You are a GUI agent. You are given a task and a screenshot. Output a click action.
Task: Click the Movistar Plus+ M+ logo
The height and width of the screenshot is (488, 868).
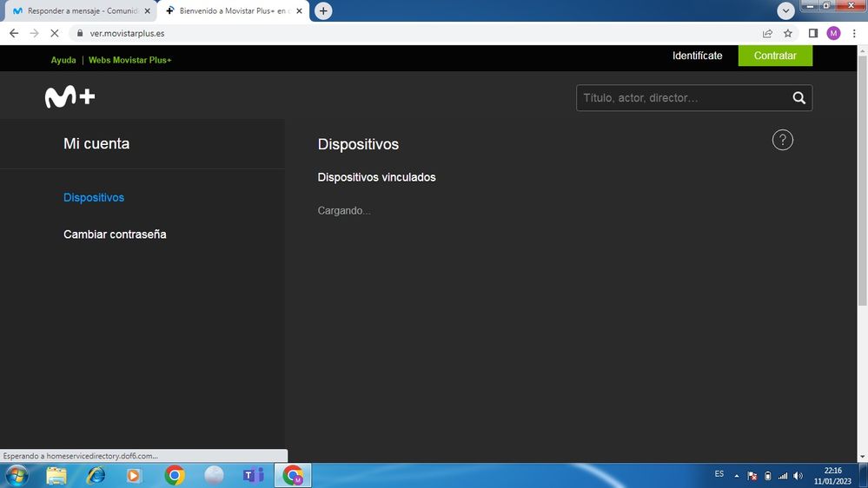(70, 98)
